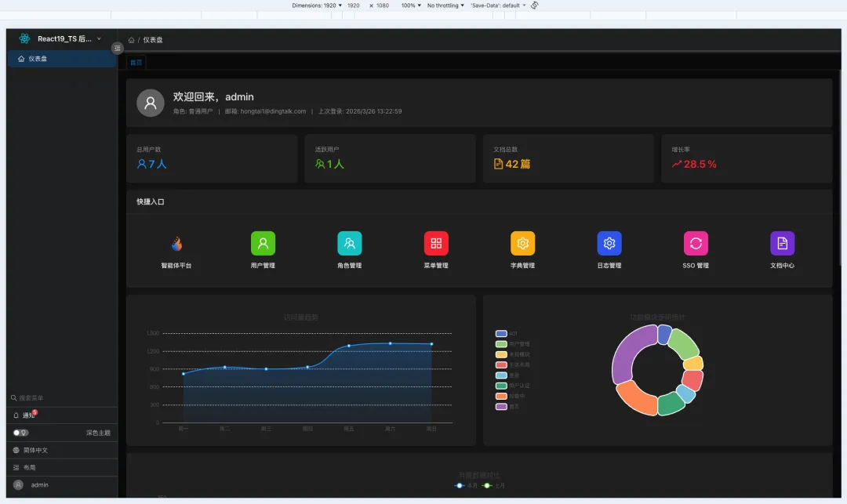Click the globe language icon in sidebar
This screenshot has height=504, width=847.
tap(16, 450)
